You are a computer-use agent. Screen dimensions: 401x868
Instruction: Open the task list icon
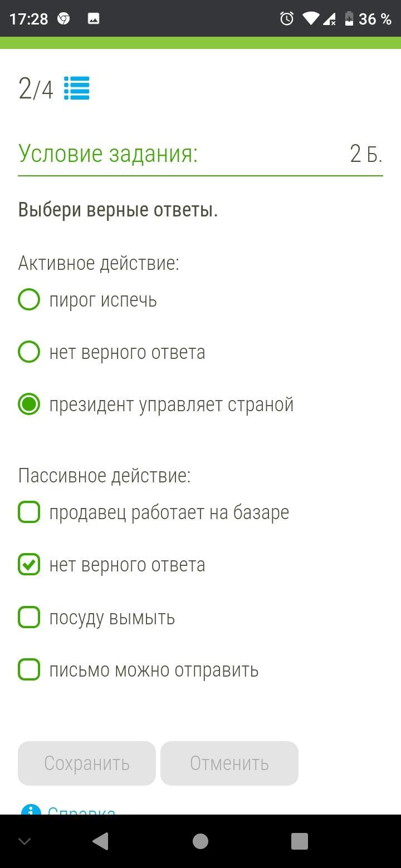click(77, 88)
